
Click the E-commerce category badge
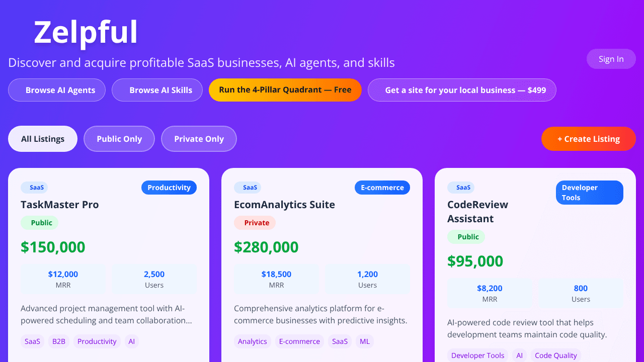tap(382, 188)
